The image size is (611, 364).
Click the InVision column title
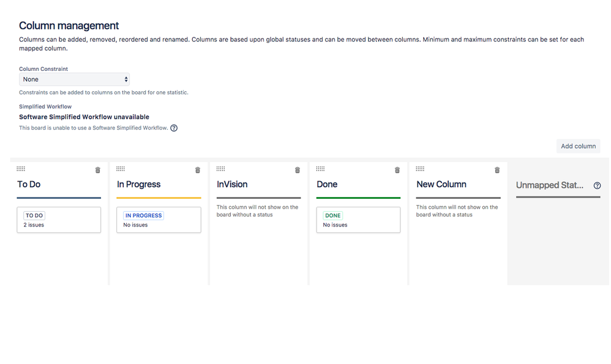(232, 184)
